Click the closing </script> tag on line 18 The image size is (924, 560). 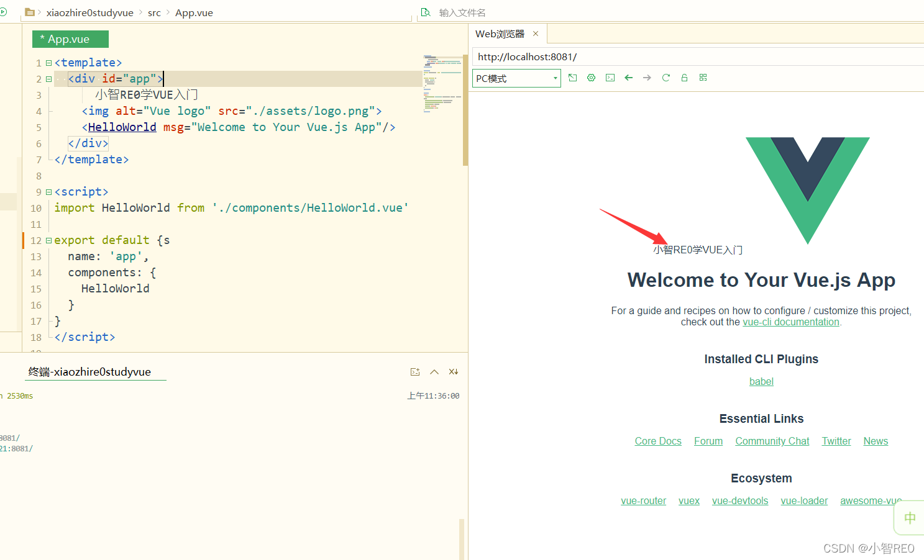coord(85,337)
